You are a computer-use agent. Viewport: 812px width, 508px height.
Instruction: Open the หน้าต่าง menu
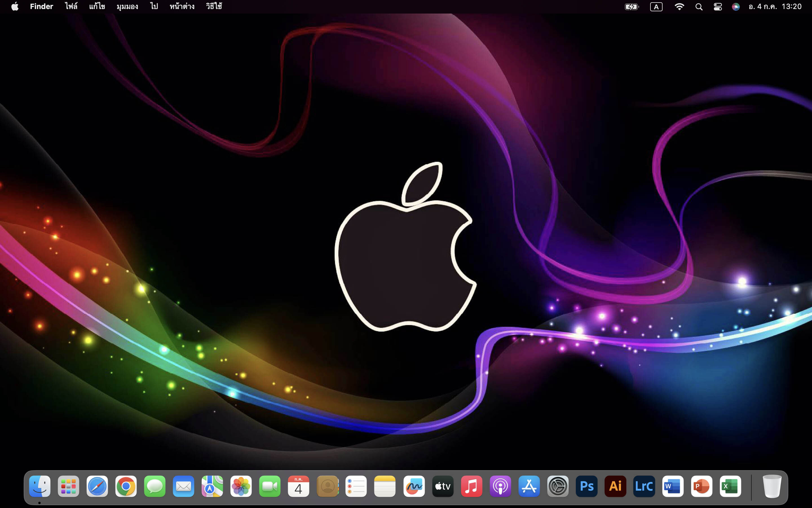[x=182, y=6]
